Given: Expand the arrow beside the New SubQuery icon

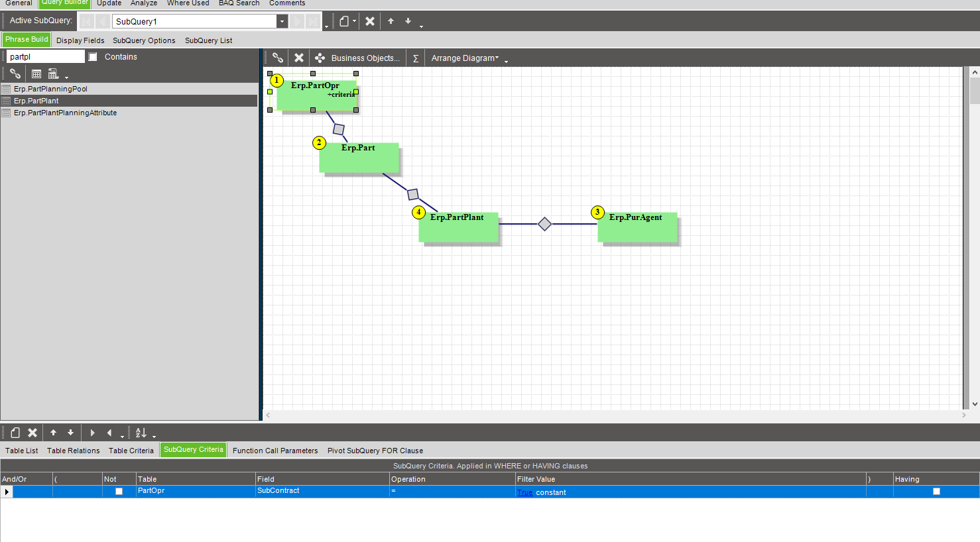Looking at the screenshot, I should pos(354,21).
